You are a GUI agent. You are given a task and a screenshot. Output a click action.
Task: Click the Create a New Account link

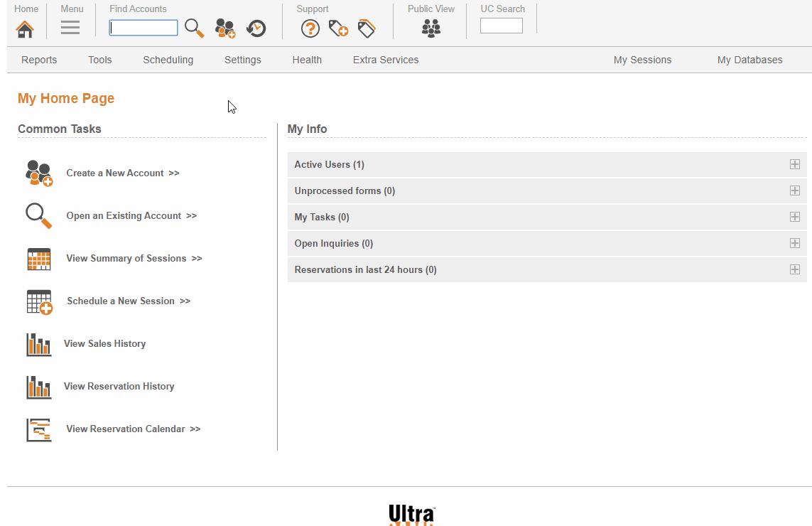pyautogui.click(x=123, y=173)
